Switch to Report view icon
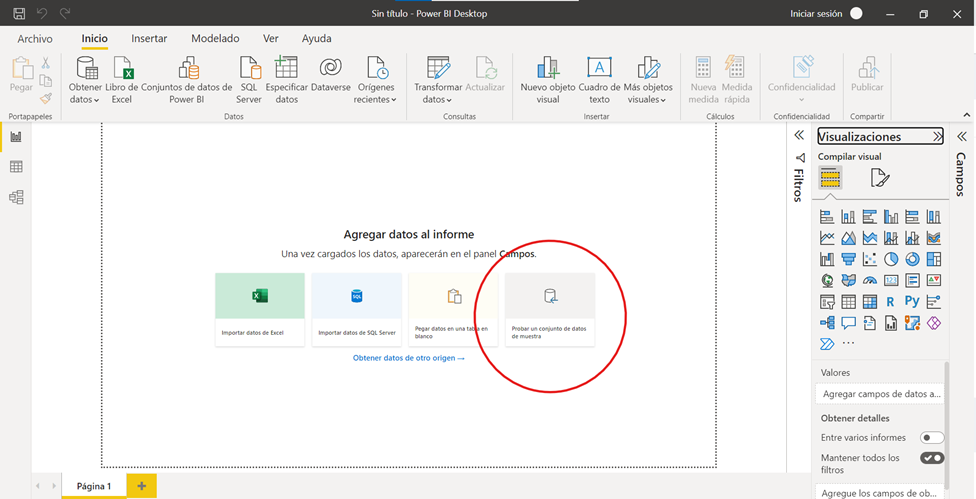Image resolution: width=976 pixels, height=499 pixels. pos(16,137)
